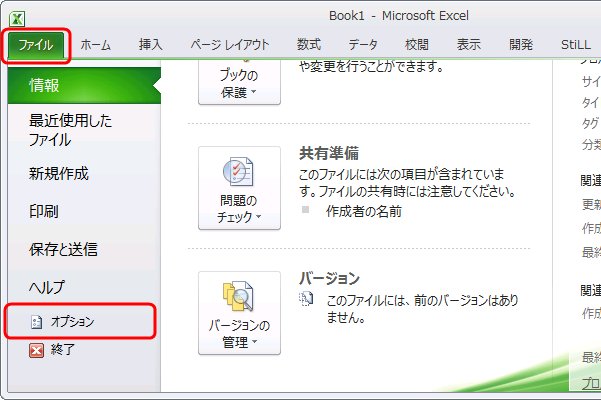Click the green ファイル tab
The width and height of the screenshot is (601, 400).
point(35,45)
